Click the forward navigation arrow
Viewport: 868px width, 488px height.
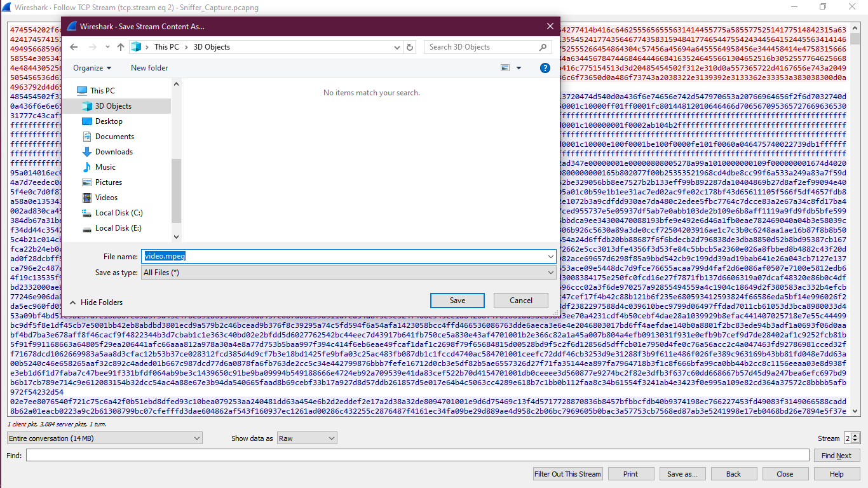pos(93,47)
